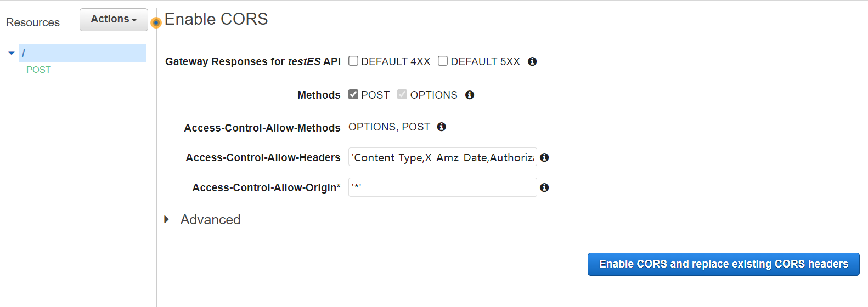Select the POST method under root
The image size is (868, 307).
click(38, 70)
